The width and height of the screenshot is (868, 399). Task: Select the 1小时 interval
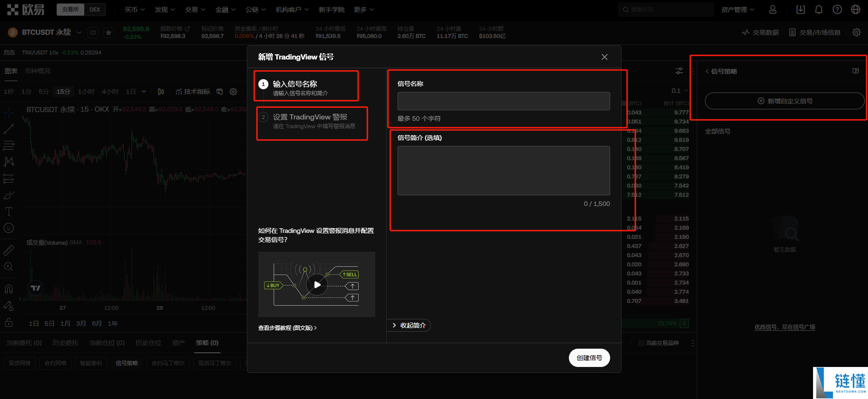pyautogui.click(x=86, y=92)
